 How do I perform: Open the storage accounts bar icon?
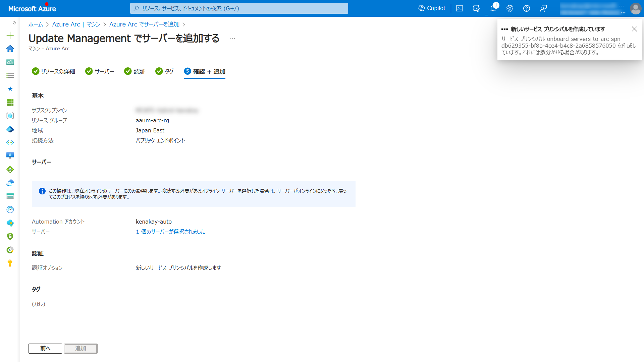point(10,196)
